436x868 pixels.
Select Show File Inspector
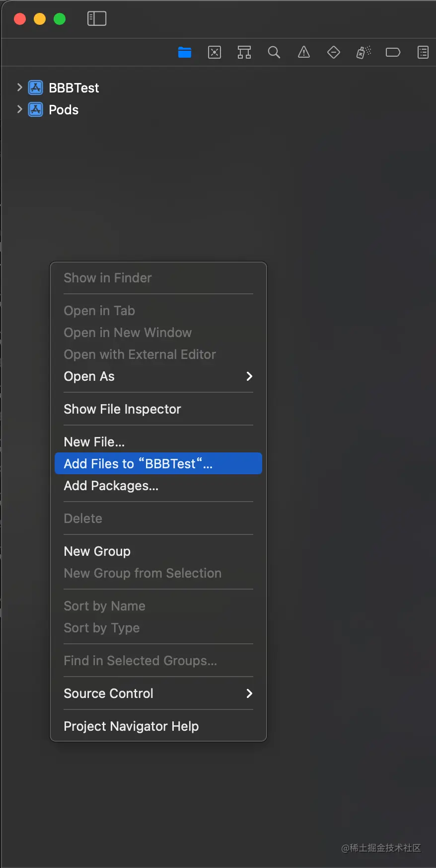pyautogui.click(x=122, y=409)
